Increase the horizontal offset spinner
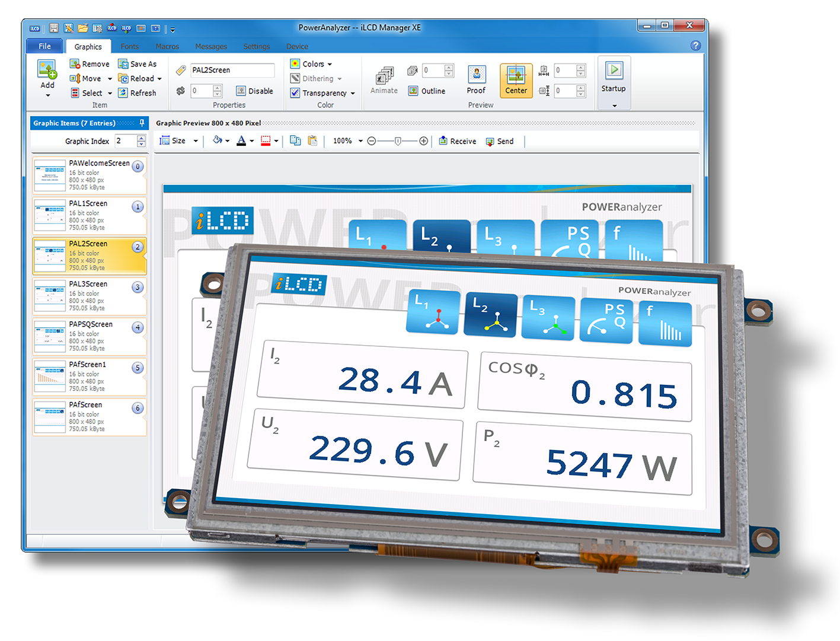 pyautogui.click(x=581, y=67)
